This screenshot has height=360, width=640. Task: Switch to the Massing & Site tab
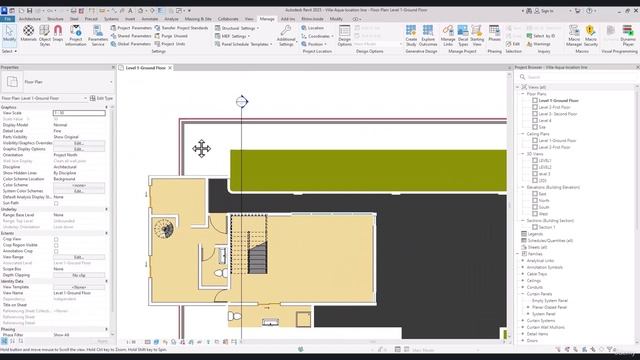(198, 19)
